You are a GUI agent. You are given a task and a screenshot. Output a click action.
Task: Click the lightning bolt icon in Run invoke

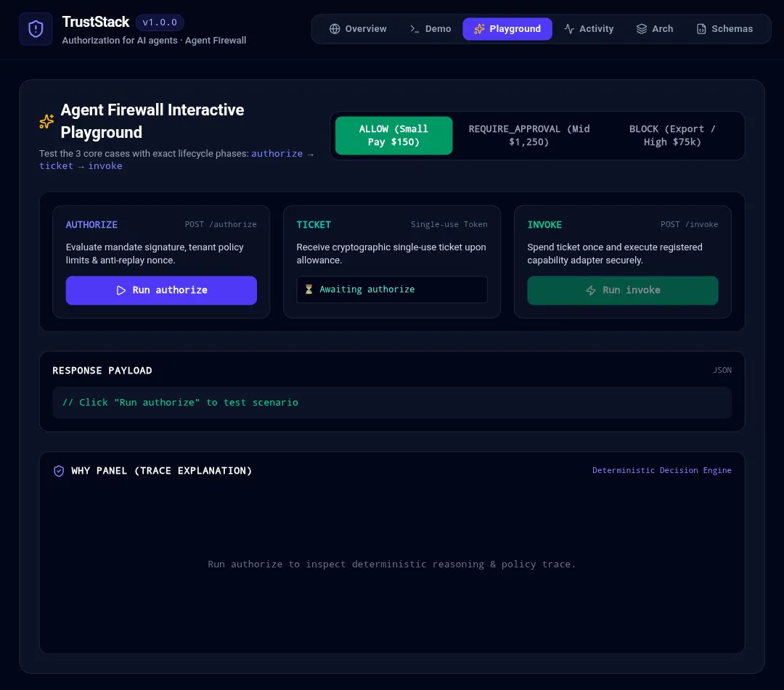tap(590, 290)
